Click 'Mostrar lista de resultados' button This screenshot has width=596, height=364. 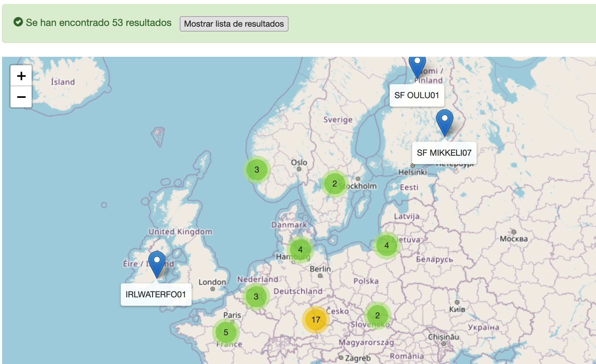pos(234,24)
